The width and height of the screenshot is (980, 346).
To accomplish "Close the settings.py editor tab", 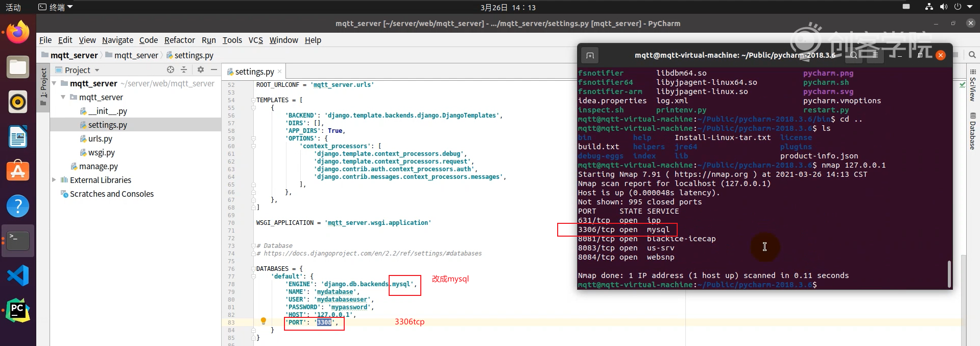I will tap(279, 72).
